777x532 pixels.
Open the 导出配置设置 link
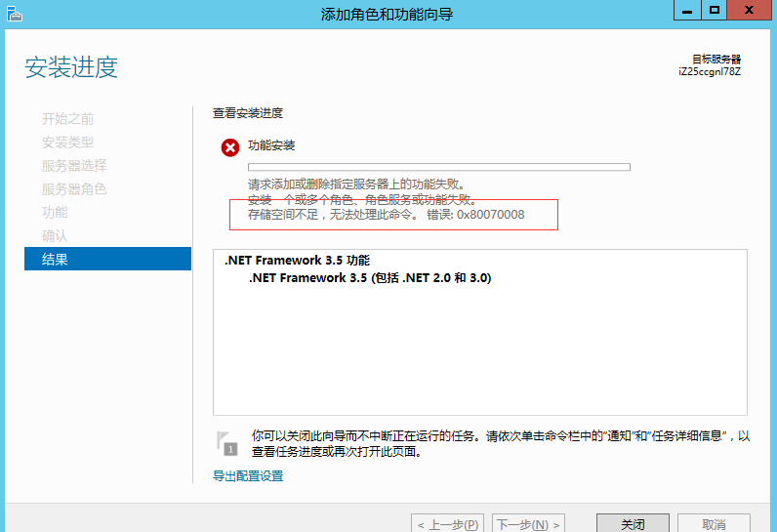(248, 476)
